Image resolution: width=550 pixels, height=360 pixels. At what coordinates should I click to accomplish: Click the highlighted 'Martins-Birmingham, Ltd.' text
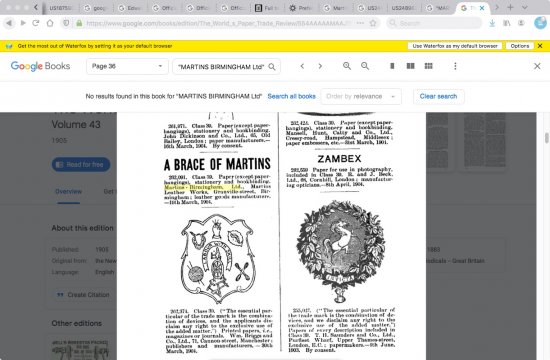point(203,187)
